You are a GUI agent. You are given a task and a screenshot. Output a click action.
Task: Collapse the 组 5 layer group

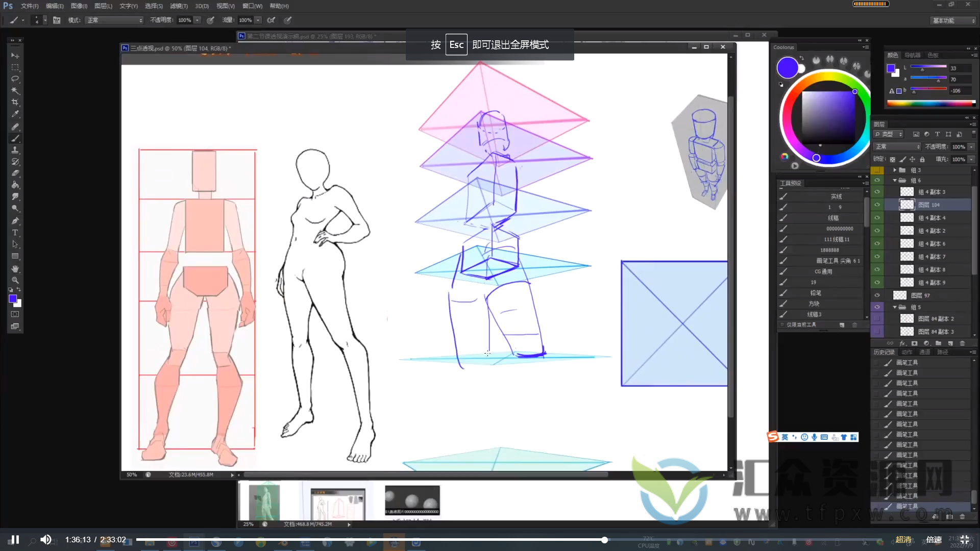click(895, 307)
